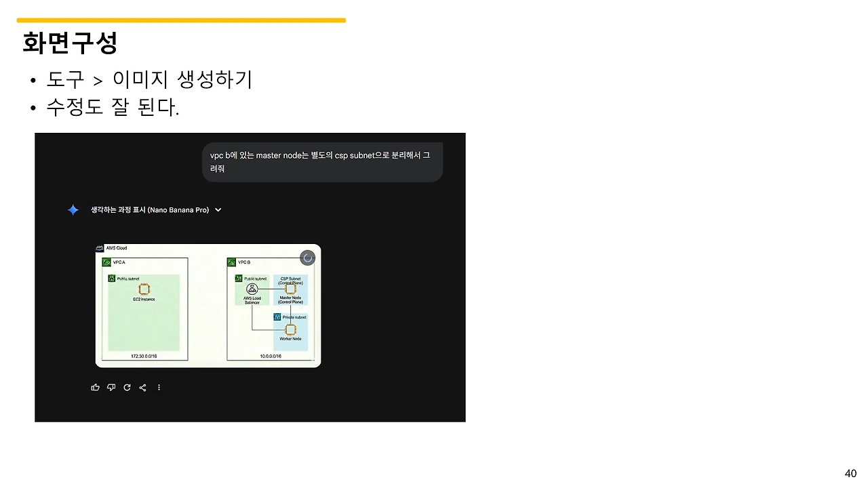Select the Private subnet icon in VPC B
Image resolution: width=868 pixels, height=488 pixels.
[277, 317]
